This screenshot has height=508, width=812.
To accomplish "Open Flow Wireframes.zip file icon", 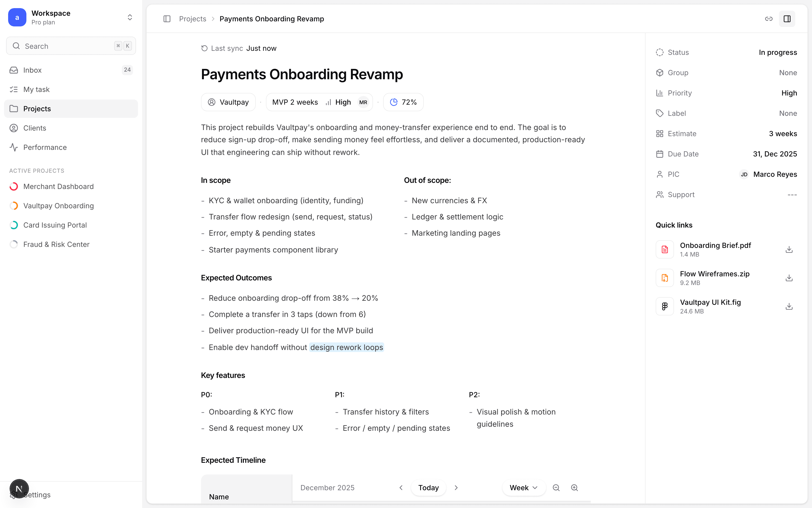I will click(665, 278).
